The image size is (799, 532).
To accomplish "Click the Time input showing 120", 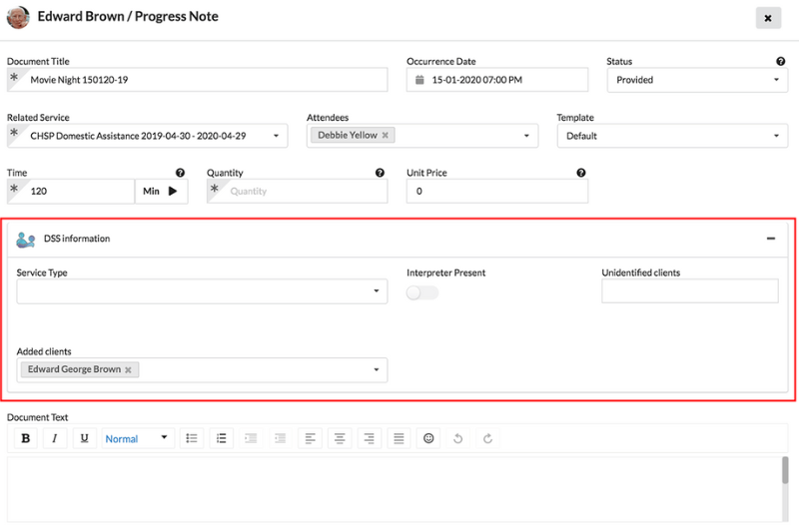I will (x=71, y=191).
